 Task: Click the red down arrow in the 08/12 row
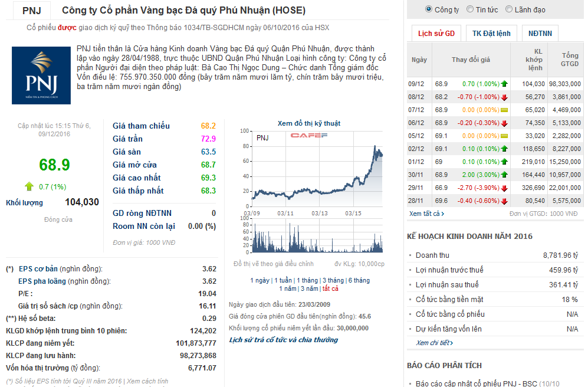point(504,97)
